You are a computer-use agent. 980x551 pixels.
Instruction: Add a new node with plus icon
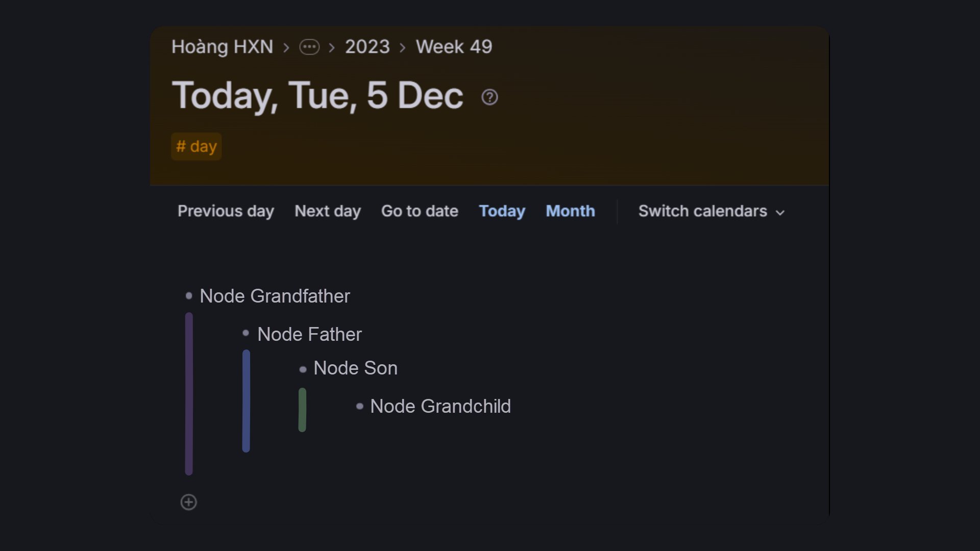click(x=189, y=502)
